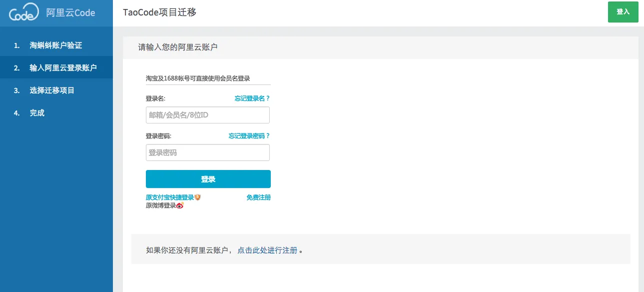Select step 2 输入阿里云登录账户

(56, 68)
